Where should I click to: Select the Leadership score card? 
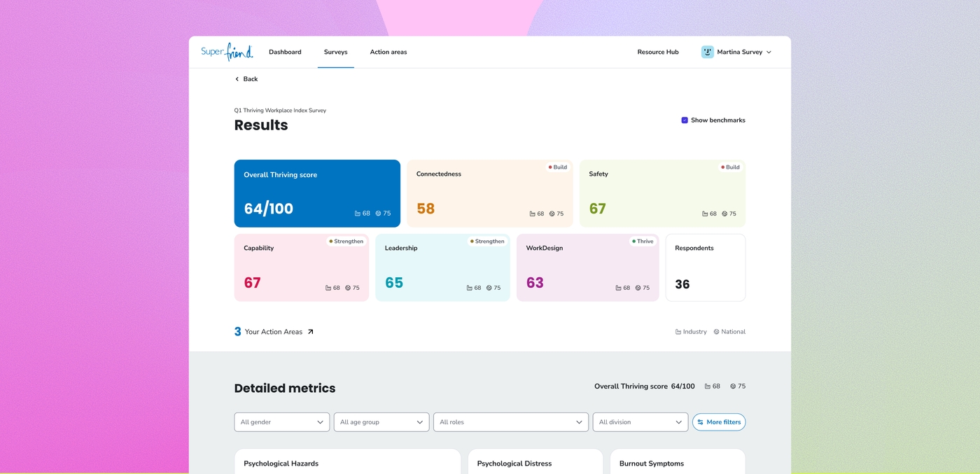tap(442, 267)
